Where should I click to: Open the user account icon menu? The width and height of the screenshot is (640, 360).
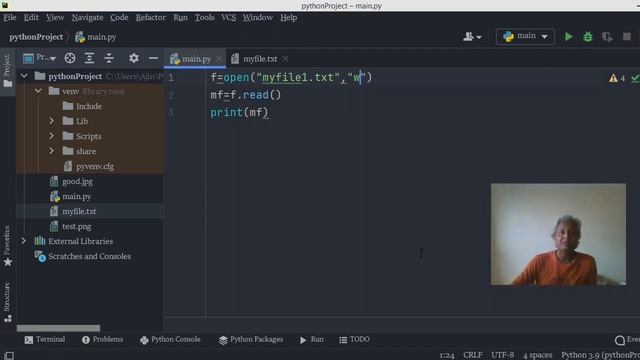click(472, 37)
